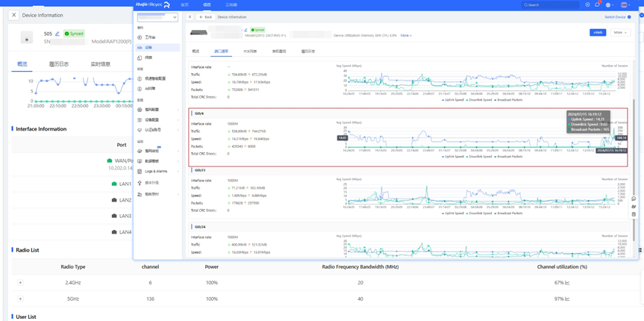Click the switch device thumbnail image
The width and height of the screenshot is (644, 321).
tap(199, 33)
